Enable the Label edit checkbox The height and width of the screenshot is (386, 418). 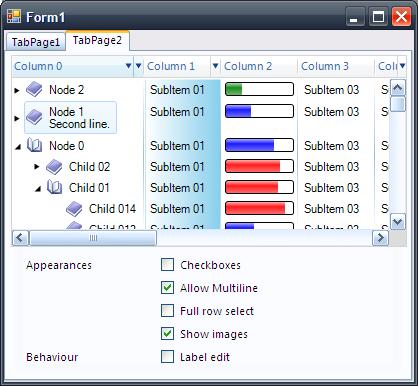[167, 357]
